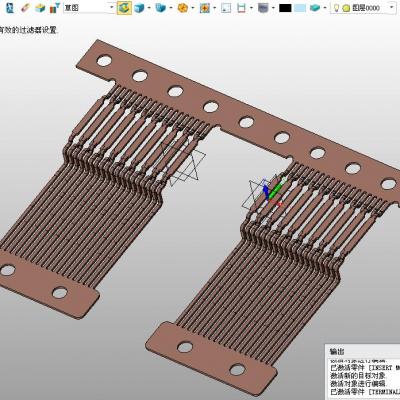
Task: Select the eraser icon in the toolbar
Action: (x=26, y=7)
